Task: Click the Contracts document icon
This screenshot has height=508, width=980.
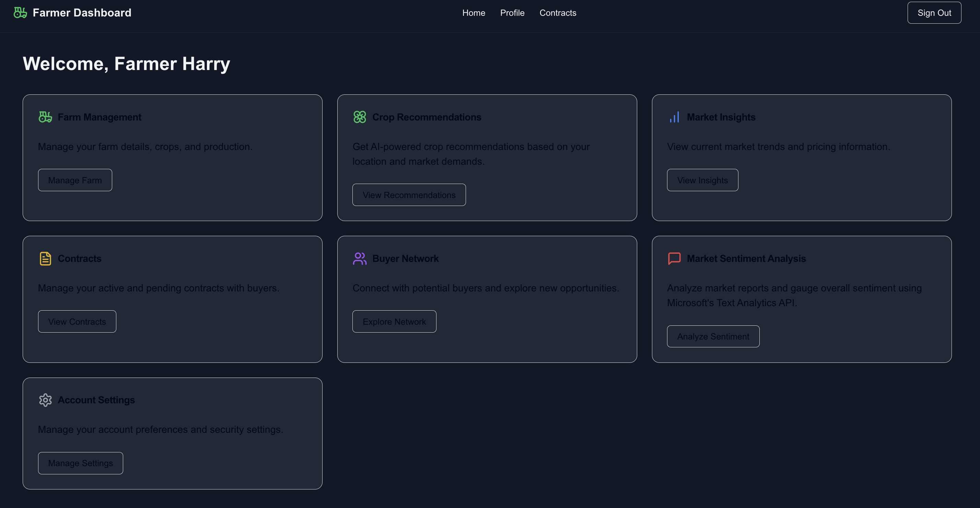Action: 45,258
